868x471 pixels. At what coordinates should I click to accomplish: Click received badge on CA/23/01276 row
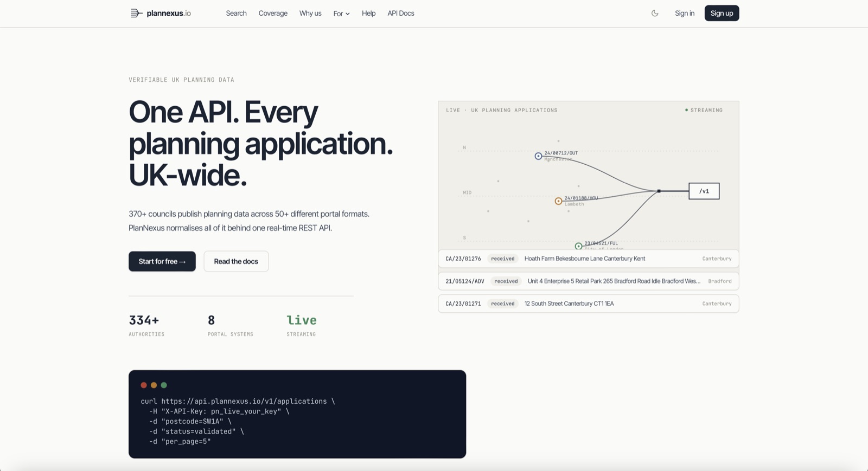(503, 259)
